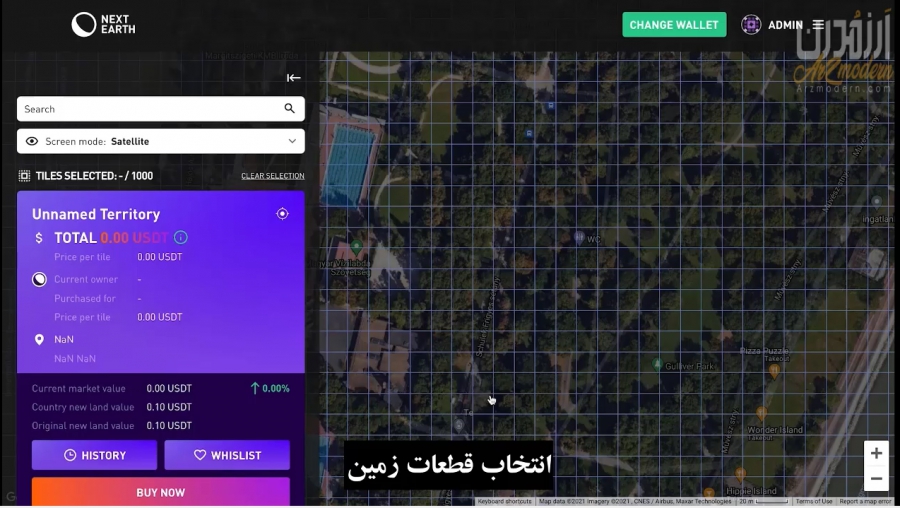Add territory to Whislist
The image size is (900, 508).
[227, 455]
